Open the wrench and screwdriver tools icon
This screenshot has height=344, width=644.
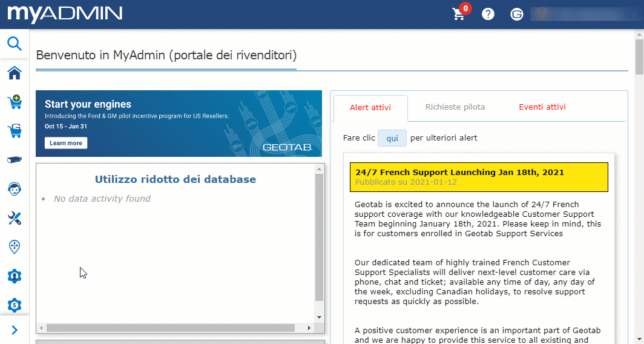pyautogui.click(x=15, y=218)
